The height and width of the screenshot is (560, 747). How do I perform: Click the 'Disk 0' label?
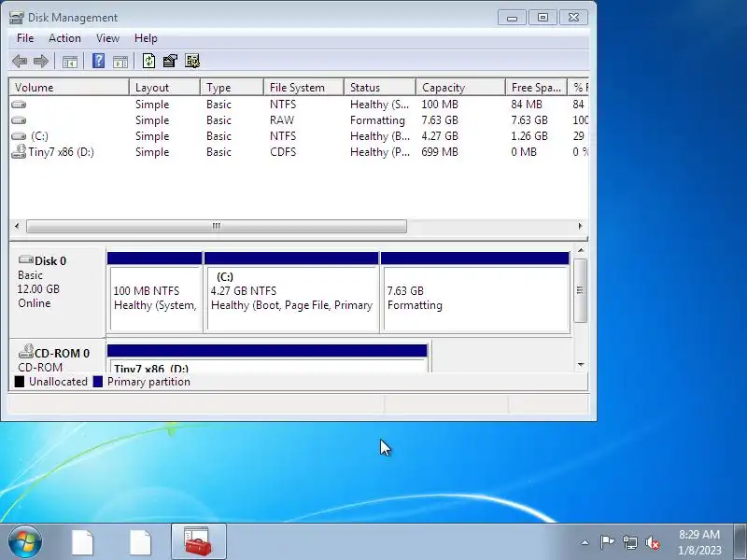(x=50, y=261)
